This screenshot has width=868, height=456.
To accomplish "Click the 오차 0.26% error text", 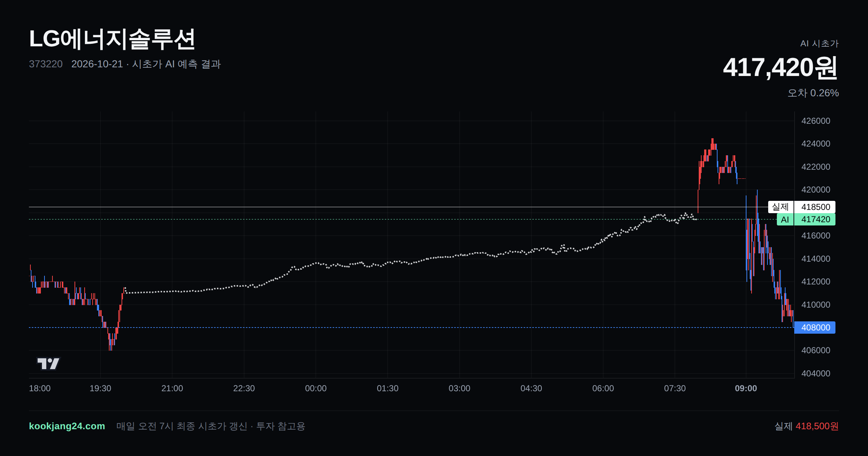I will click(813, 93).
